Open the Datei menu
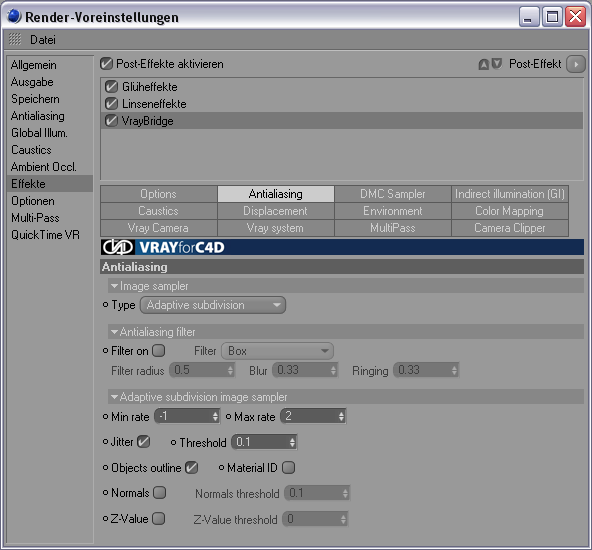This screenshot has width=592, height=550. 43,40
